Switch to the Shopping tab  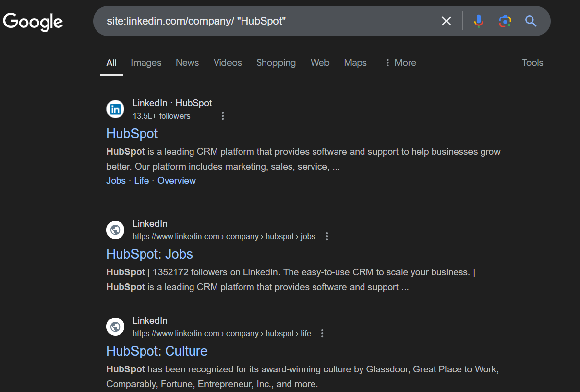pyautogui.click(x=276, y=63)
